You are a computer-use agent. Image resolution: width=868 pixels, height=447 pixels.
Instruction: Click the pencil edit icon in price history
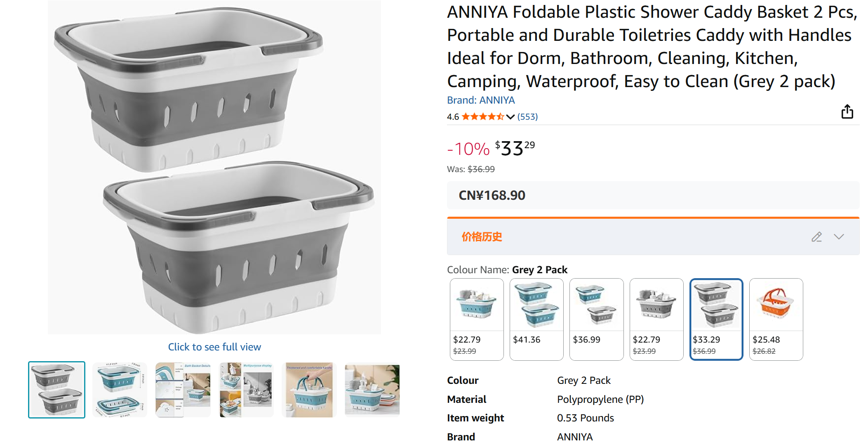816,237
